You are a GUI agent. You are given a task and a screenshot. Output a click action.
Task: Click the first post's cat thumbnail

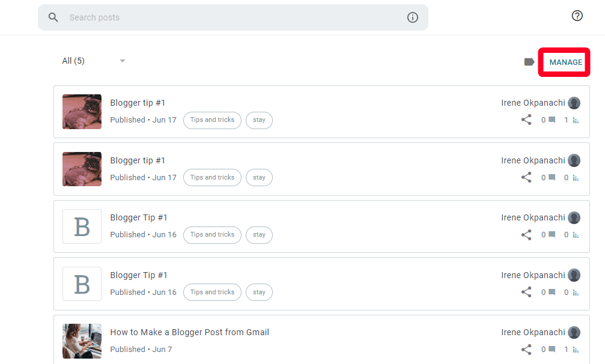[82, 112]
